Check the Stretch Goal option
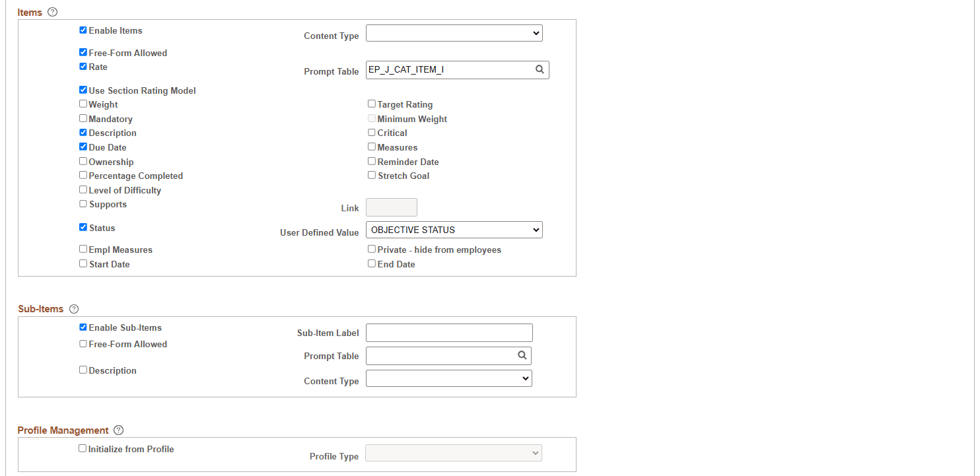Image resolution: width=980 pixels, height=476 pixels. tap(371, 174)
